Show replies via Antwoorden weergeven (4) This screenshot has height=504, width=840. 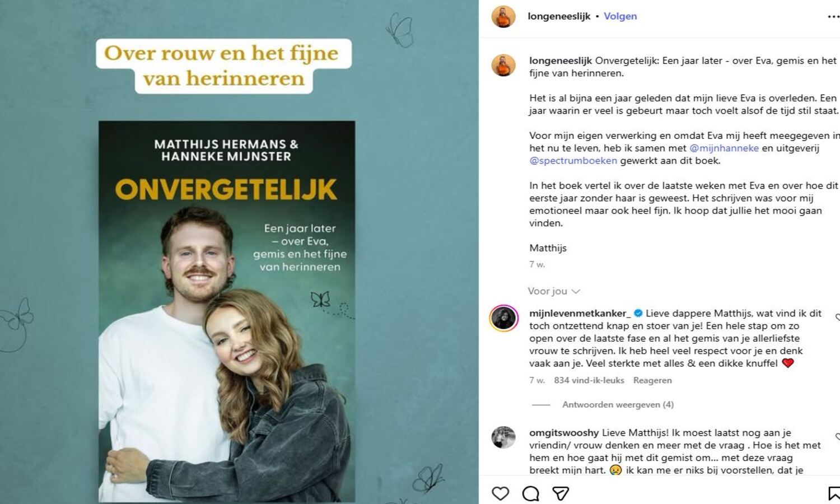pyautogui.click(x=618, y=404)
